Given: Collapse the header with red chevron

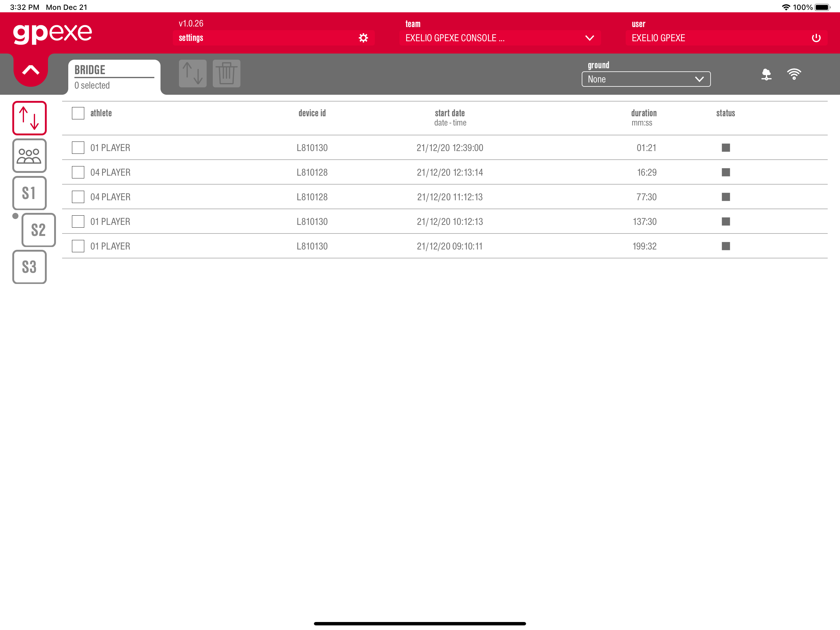Looking at the screenshot, I should point(31,70).
